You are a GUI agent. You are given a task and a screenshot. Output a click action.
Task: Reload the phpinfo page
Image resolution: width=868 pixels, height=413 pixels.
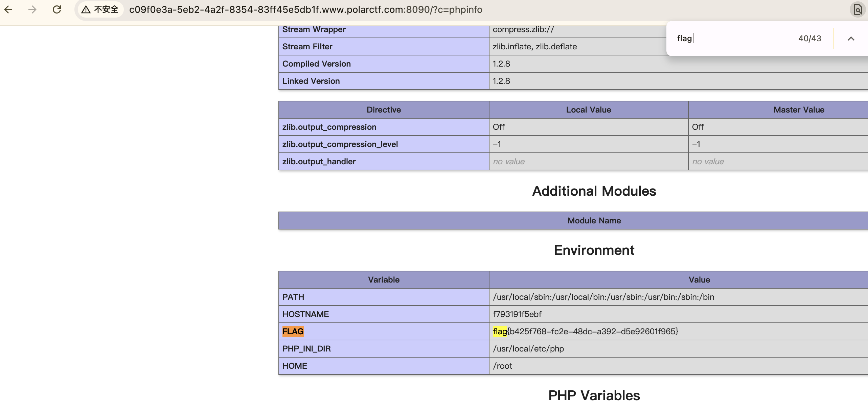(57, 9)
